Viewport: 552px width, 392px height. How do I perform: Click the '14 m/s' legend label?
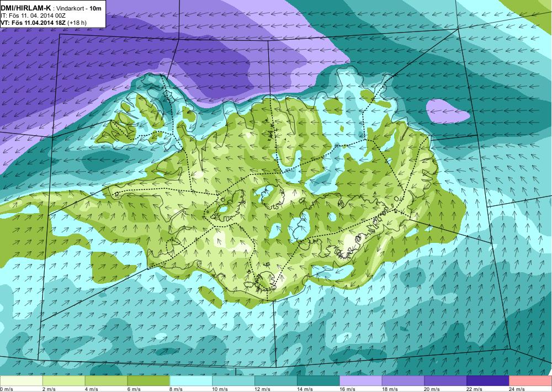pyautogui.click(x=305, y=389)
